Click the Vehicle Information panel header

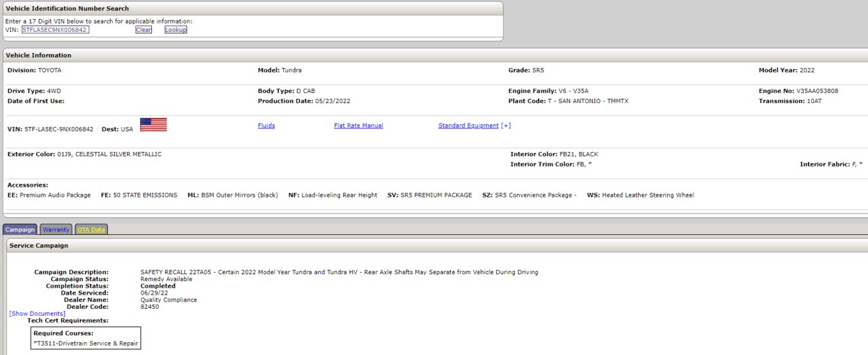tap(434, 55)
